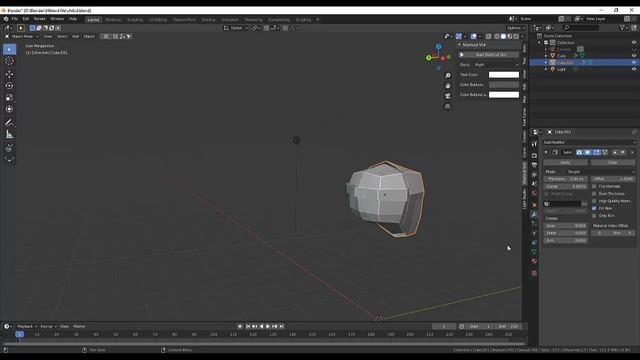Click the blue Z axis gizmo ball

tap(438, 47)
